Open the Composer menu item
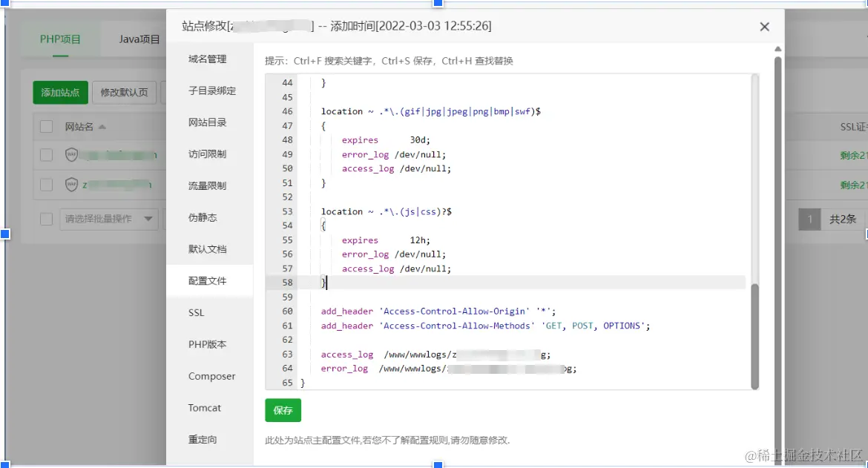Screen dimensions: 868x468 211,376
